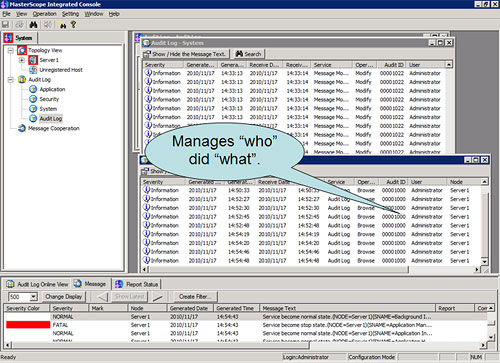The image size is (500, 363).
Task: Switch to the Report Status tab
Action: click(x=137, y=284)
